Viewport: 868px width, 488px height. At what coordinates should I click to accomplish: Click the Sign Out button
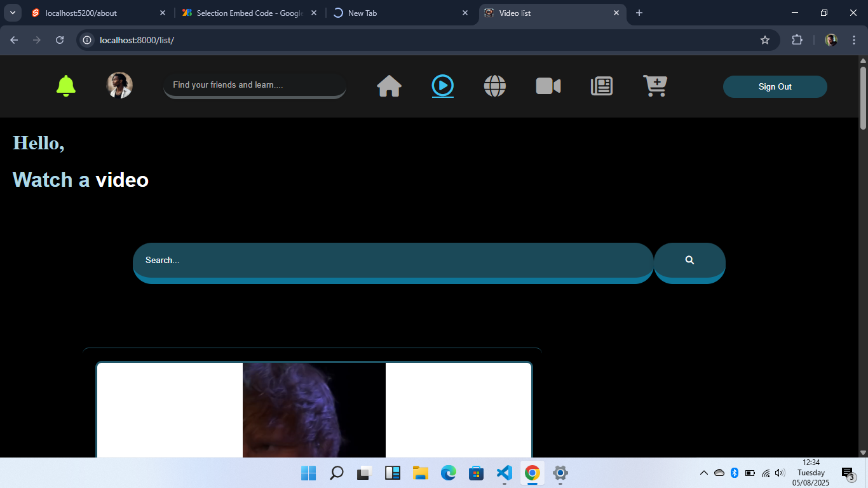tap(775, 87)
